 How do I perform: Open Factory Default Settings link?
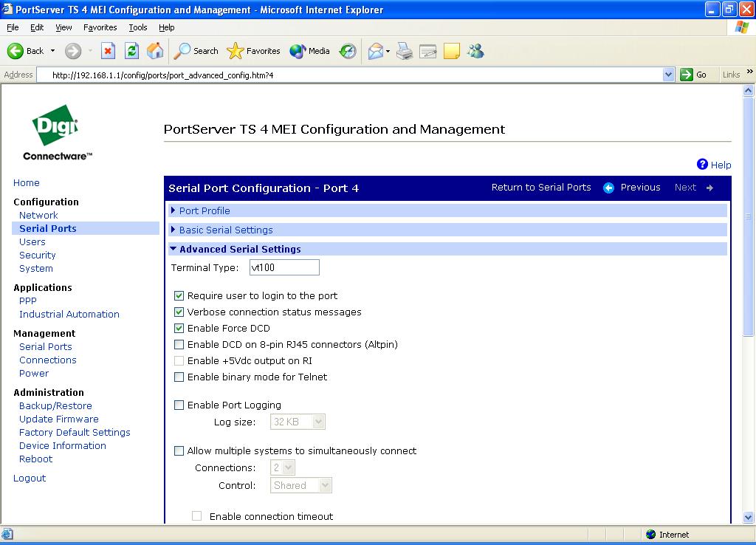click(x=75, y=433)
